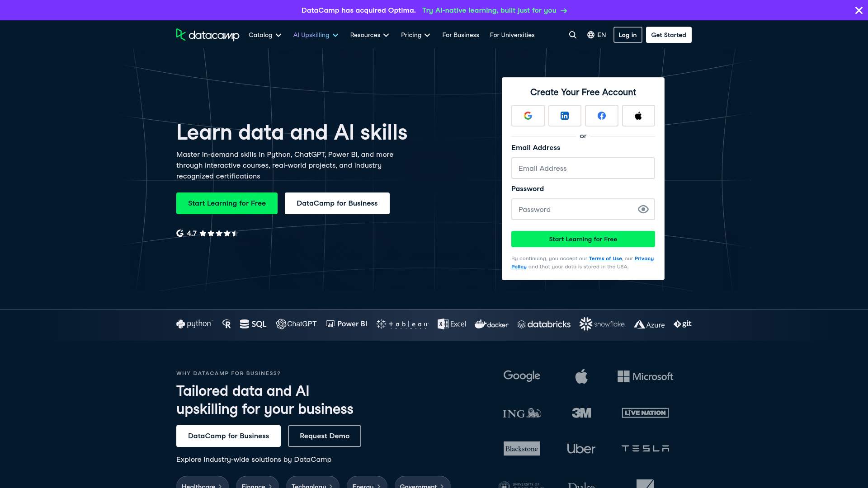868x488 pixels.
Task: Sign up using the Google icon
Action: click(x=528, y=116)
